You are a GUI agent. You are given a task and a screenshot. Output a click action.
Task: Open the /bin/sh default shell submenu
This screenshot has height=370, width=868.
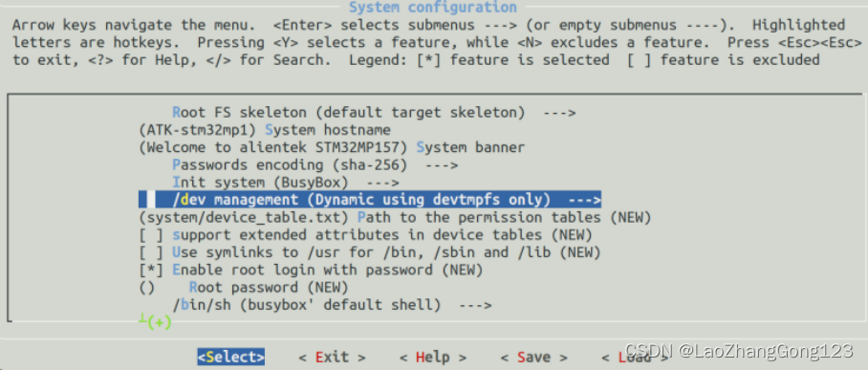click(332, 305)
